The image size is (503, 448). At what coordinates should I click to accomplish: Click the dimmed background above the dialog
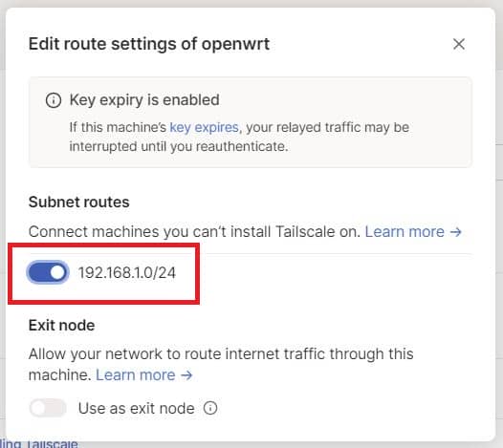(251, 3)
